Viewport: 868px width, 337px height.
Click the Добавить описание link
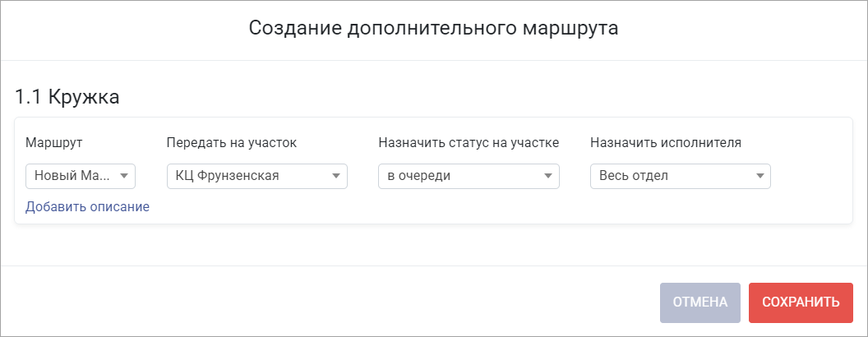(x=87, y=207)
